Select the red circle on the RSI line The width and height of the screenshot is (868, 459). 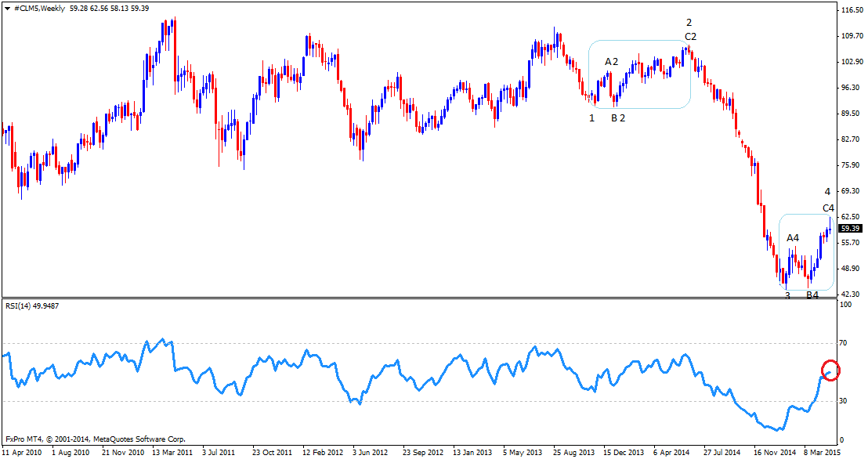click(830, 370)
